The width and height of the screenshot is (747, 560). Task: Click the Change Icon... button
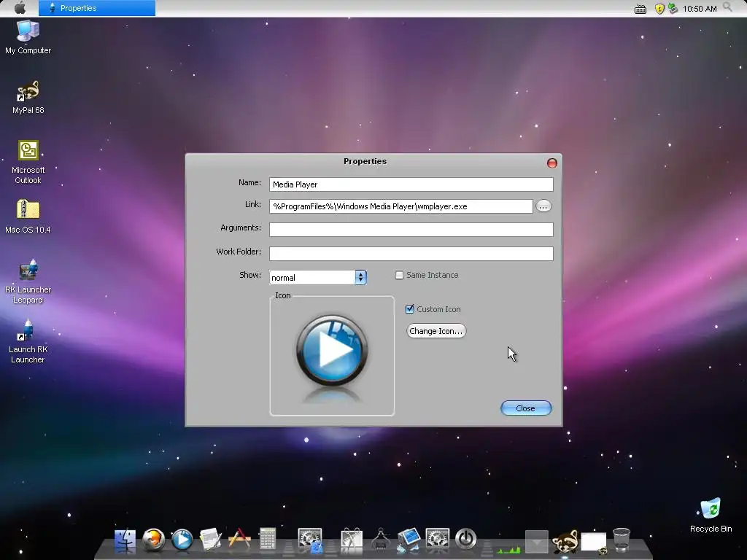[436, 331]
